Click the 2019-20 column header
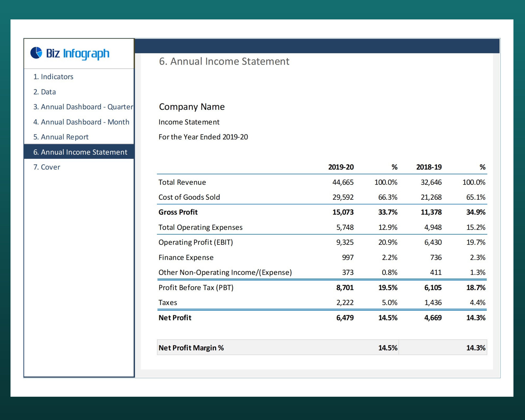 341,167
